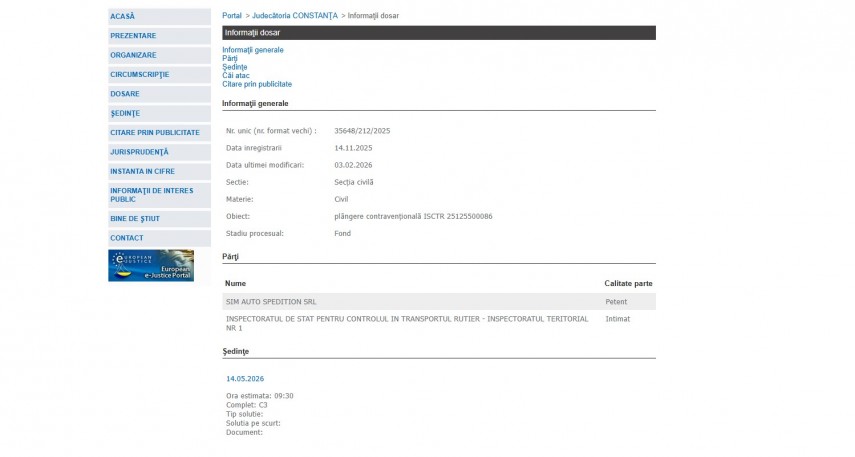This screenshot has height=457, width=855.
Task: Jump to Informații generale anchor link
Action: tap(253, 50)
